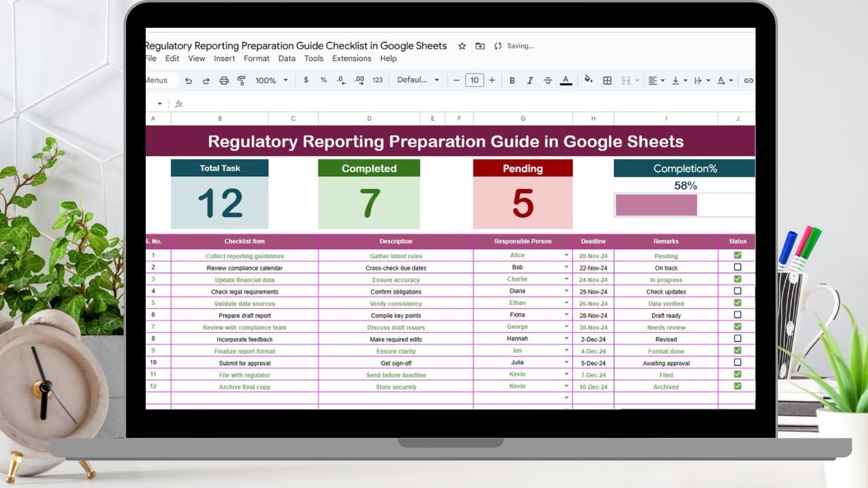Star the Regulatory Reporting spreadsheet

[x=462, y=46]
